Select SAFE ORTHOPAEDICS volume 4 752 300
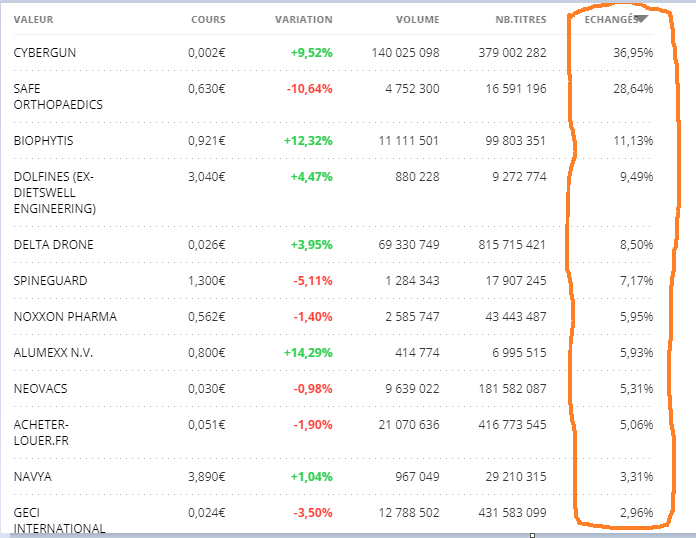 coord(412,89)
